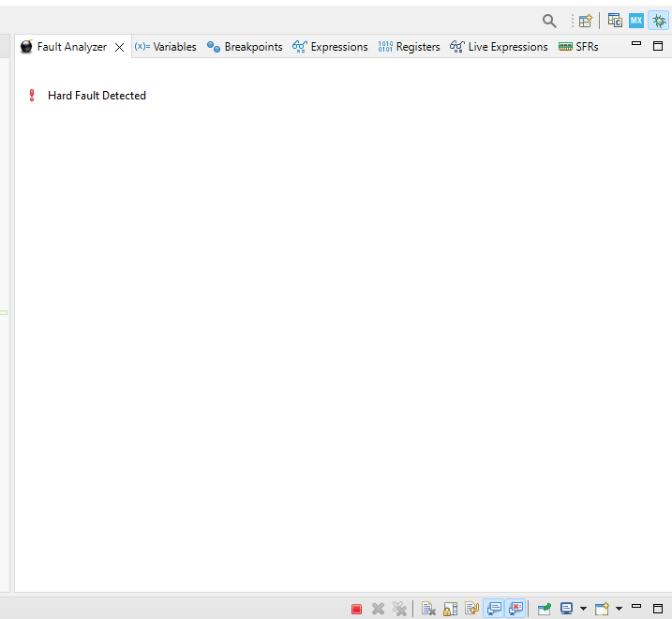This screenshot has width=672, height=619.
Task: Select the 'Hard Fault Detected' message text
Action: [97, 96]
